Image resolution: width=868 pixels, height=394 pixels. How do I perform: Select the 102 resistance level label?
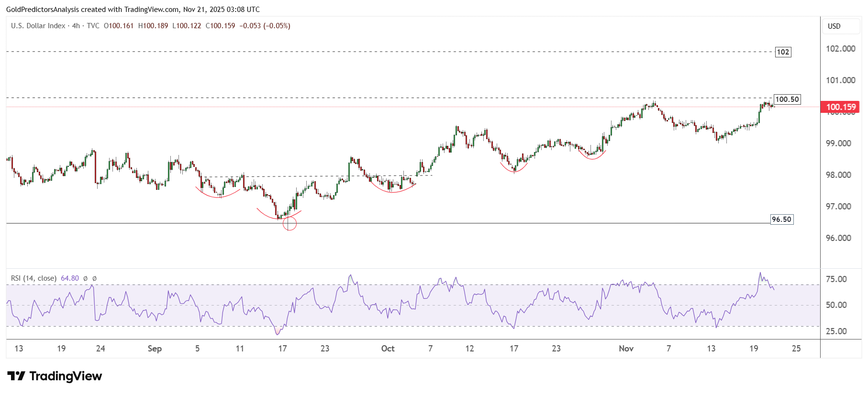pos(783,52)
